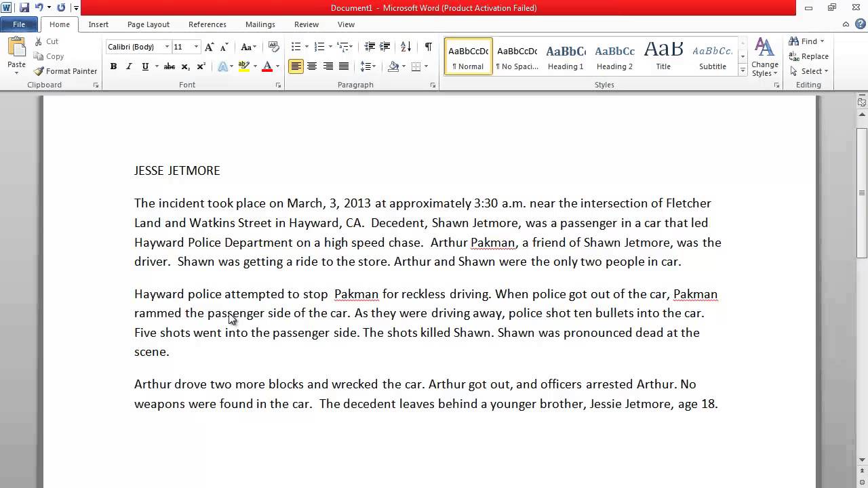Toggle Show/Hide paragraph marks

point(429,47)
